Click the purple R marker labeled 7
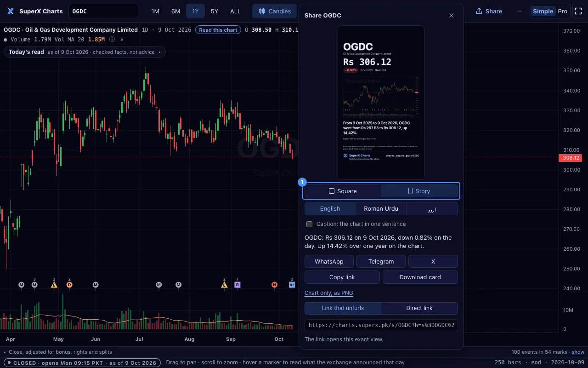Image resolution: width=588 pixels, height=368 pixels. pyautogui.click(x=237, y=285)
